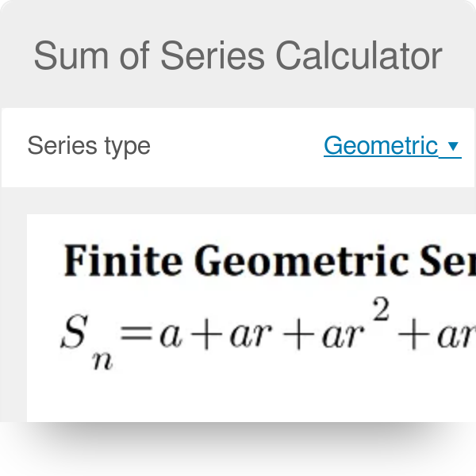Click the triangle arrow beside Geometric

[453, 147]
